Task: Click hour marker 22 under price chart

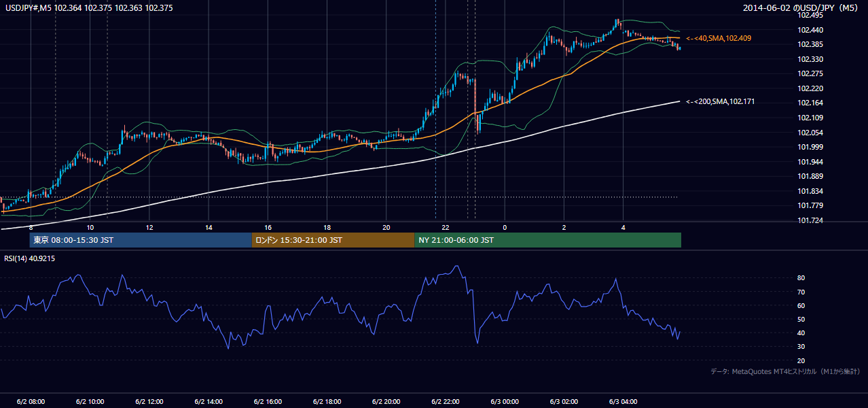Action: [x=446, y=228]
